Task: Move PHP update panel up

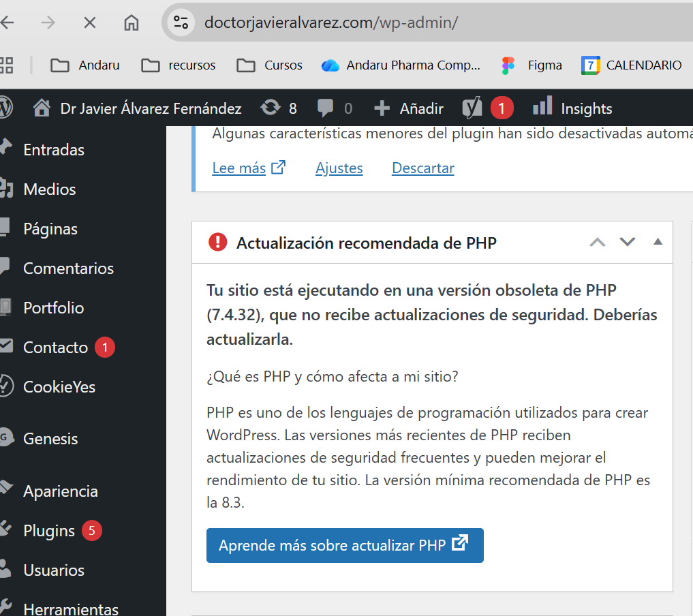Action: point(597,242)
